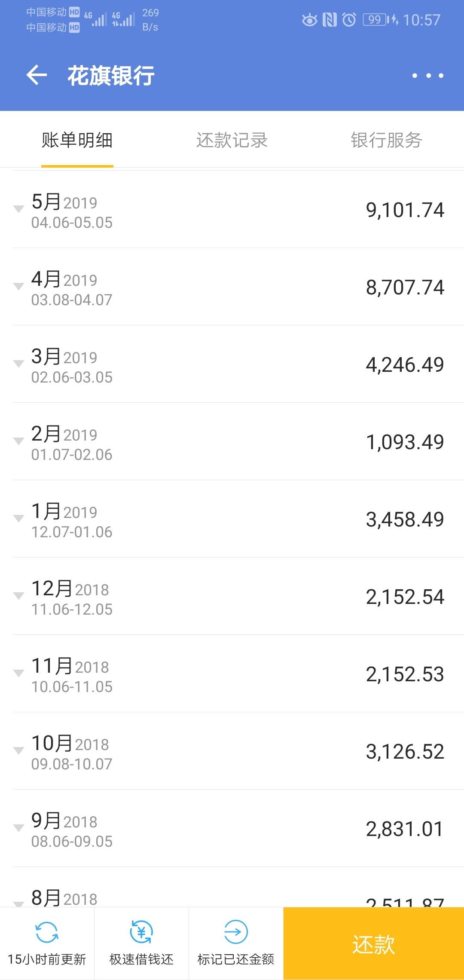Expand the 12月 2018 bill triangle
Screen dimensions: 464x980
18,596
